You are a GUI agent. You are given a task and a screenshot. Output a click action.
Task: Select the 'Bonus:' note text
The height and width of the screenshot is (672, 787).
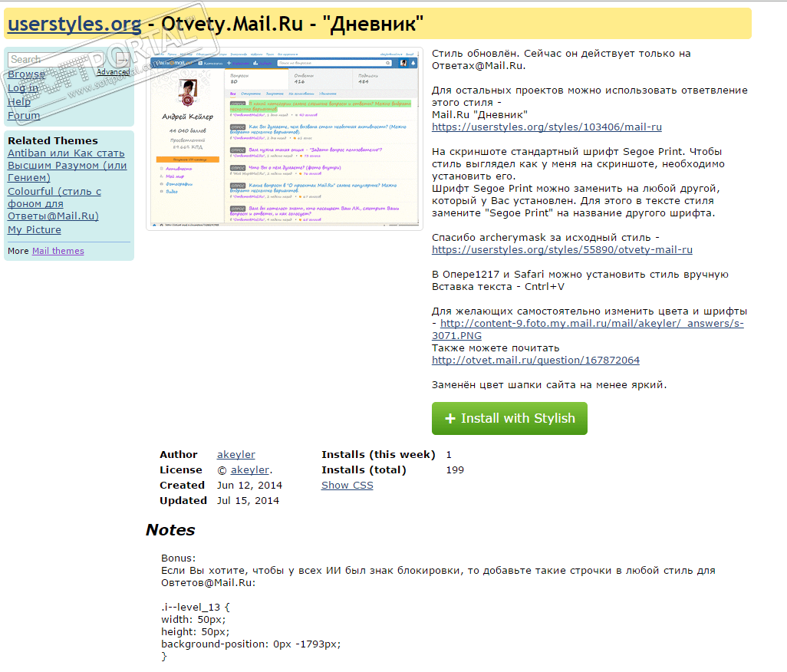point(178,558)
